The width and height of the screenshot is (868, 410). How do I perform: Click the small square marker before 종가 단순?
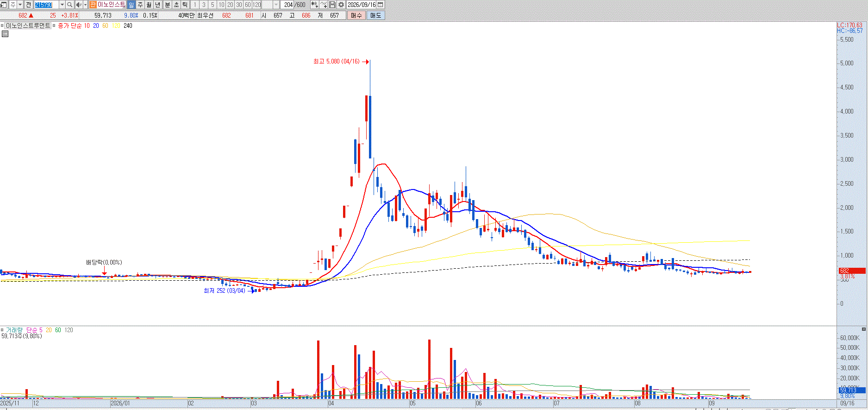pyautogui.click(x=54, y=25)
